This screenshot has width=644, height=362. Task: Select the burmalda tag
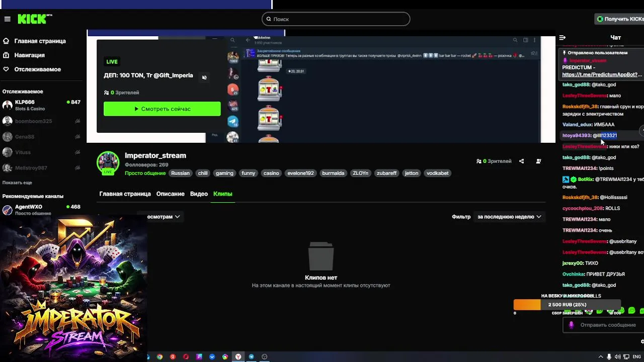pyautogui.click(x=333, y=173)
